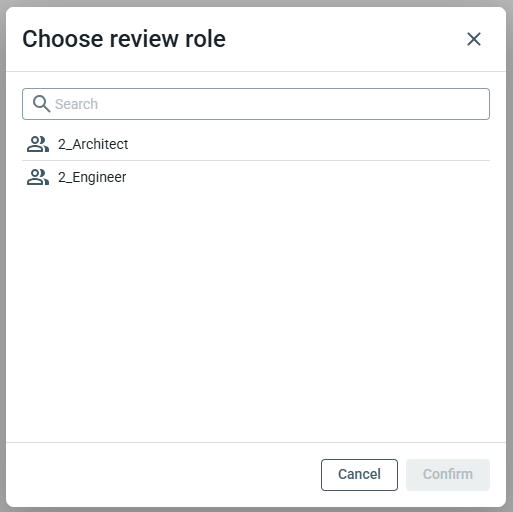Click the Choose review role heading

click(x=124, y=39)
